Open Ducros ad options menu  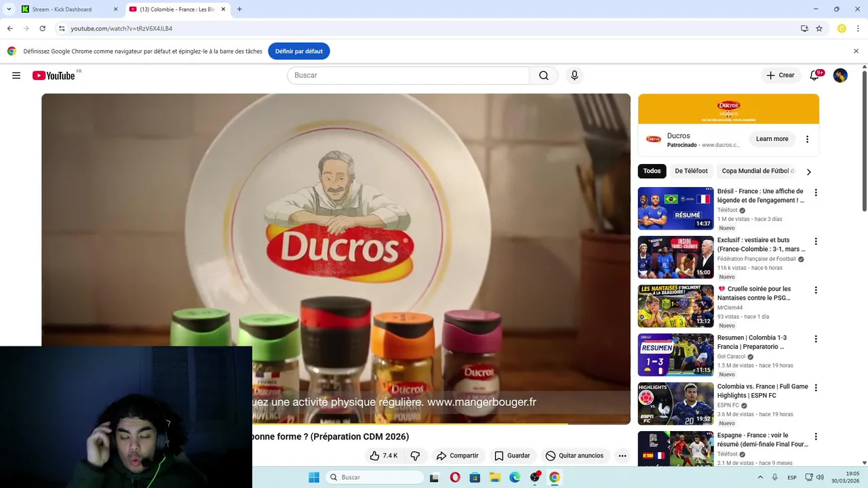pos(807,139)
